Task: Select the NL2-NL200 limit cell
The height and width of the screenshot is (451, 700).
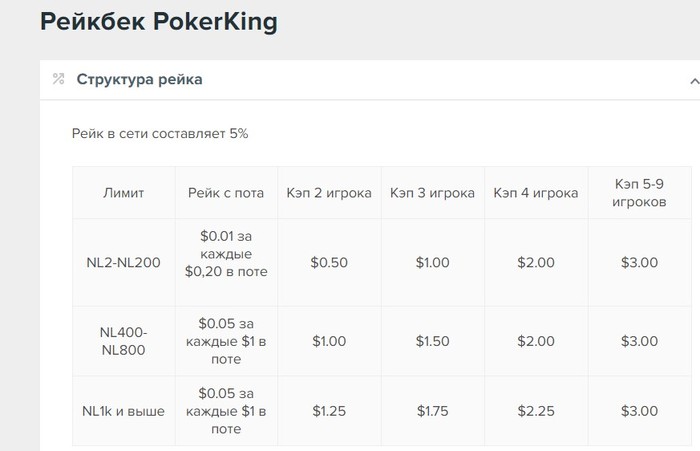Action: point(124,263)
